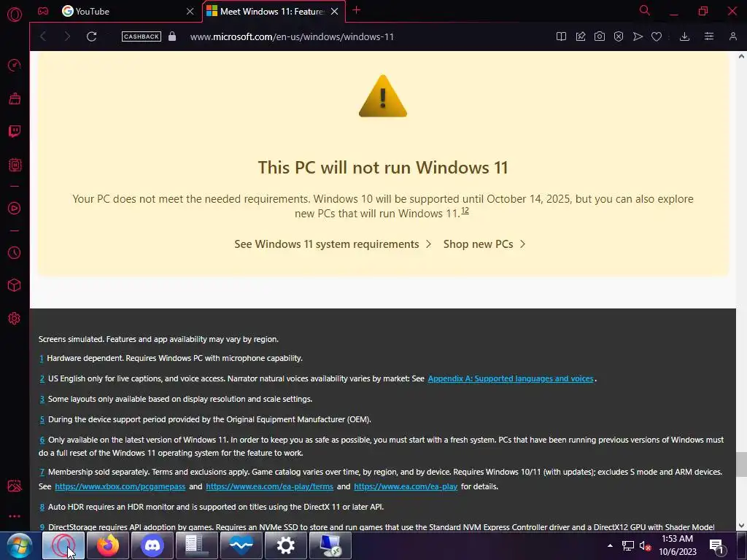Go forward to next page
Viewport: 747px width, 560px height.
[x=67, y=36]
